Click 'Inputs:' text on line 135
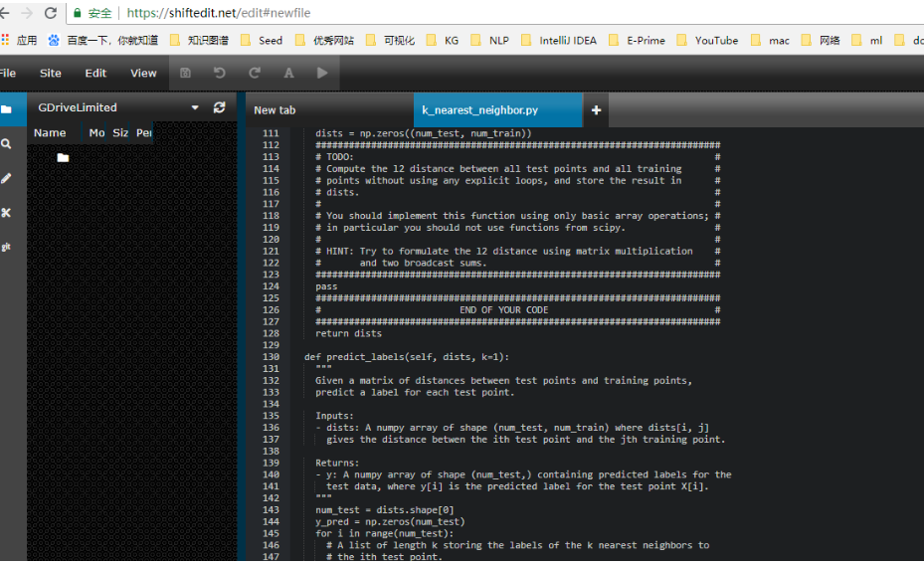This screenshot has height=565, width=924. pos(334,416)
